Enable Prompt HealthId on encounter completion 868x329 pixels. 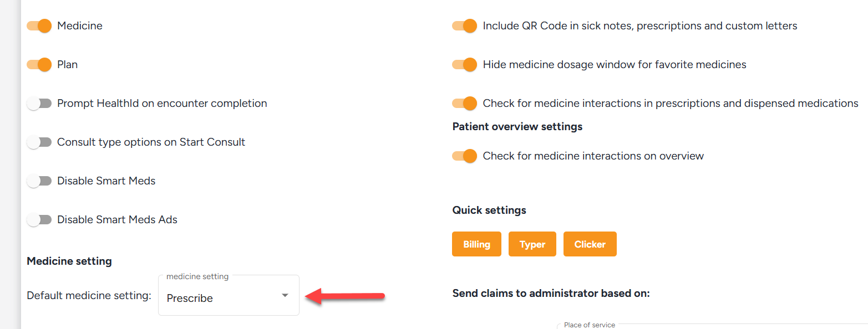(x=39, y=104)
